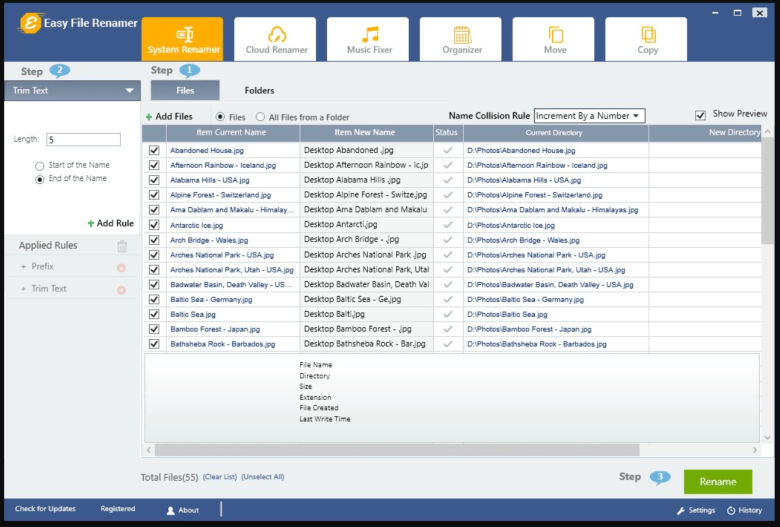Switch to the Folders sub-tab
The height and width of the screenshot is (527, 780).
pyautogui.click(x=259, y=91)
